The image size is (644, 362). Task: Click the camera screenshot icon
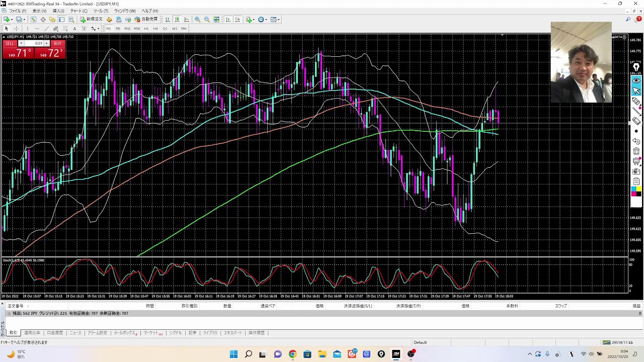[x=636, y=171]
